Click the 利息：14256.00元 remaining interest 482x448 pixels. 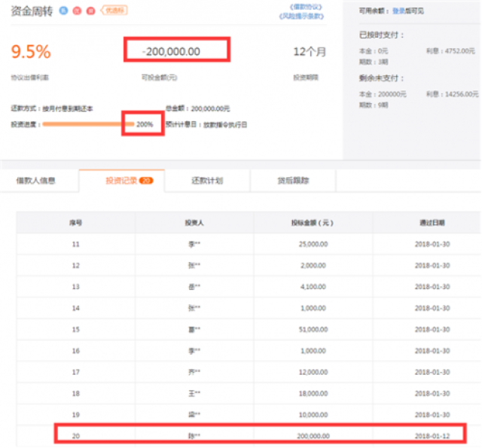point(453,94)
